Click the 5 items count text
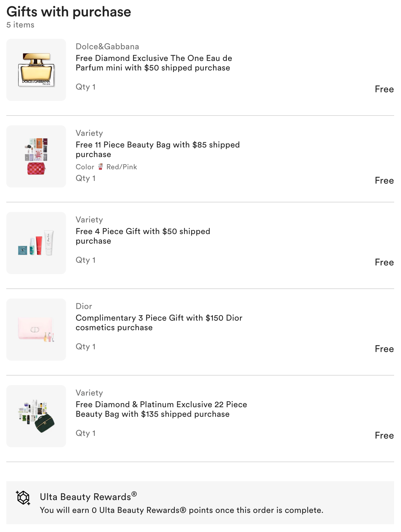The image size is (401, 532). (x=20, y=25)
